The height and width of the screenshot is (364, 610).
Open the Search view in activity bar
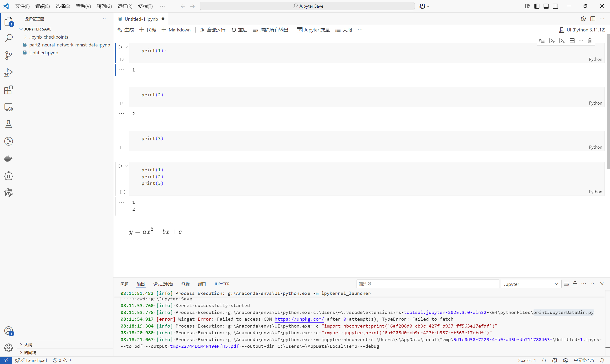tap(9, 38)
